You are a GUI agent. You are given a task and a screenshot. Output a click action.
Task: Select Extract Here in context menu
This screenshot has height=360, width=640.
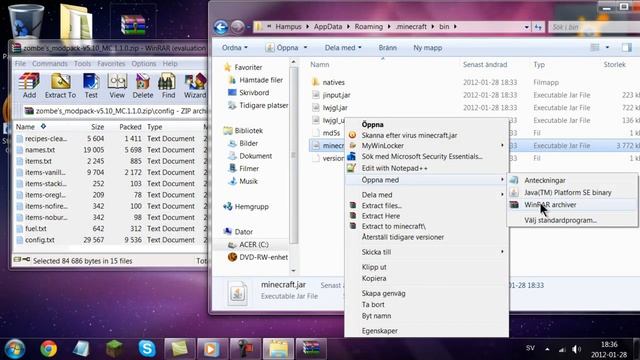[x=427, y=216]
